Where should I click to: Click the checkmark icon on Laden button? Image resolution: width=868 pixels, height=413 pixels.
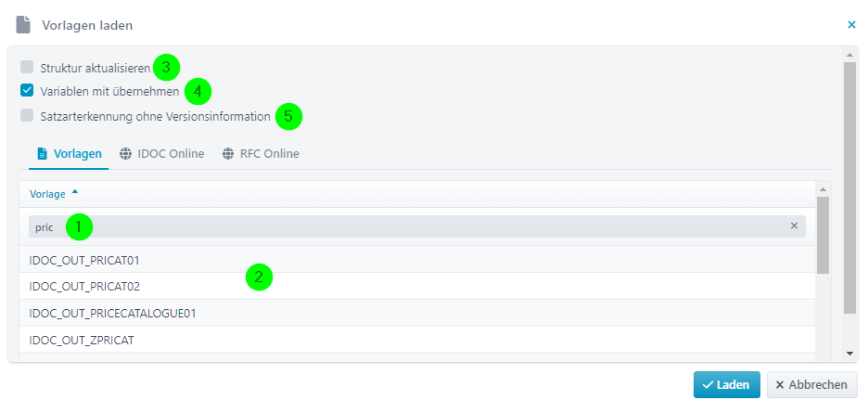pos(708,385)
